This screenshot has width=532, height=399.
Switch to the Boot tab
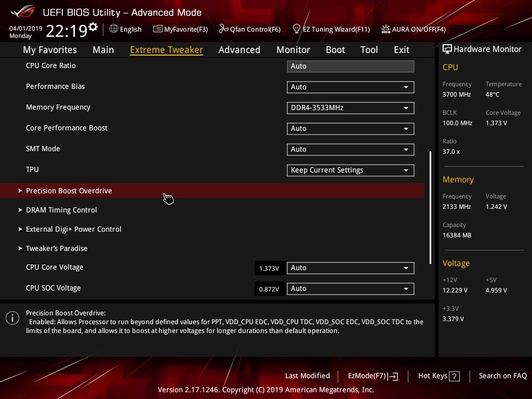(335, 50)
